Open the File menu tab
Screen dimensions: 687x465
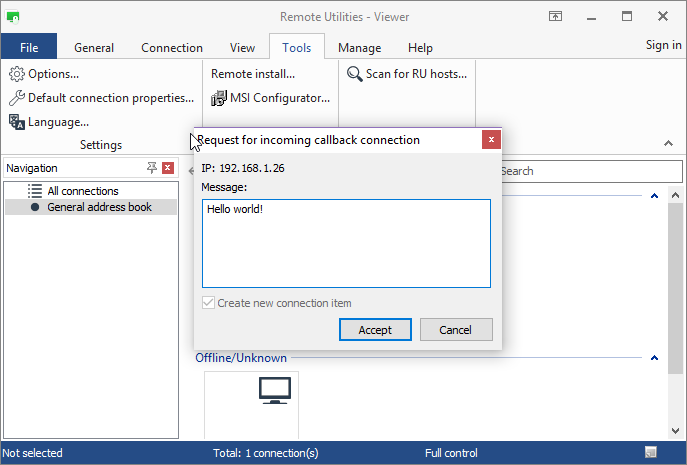pos(29,47)
